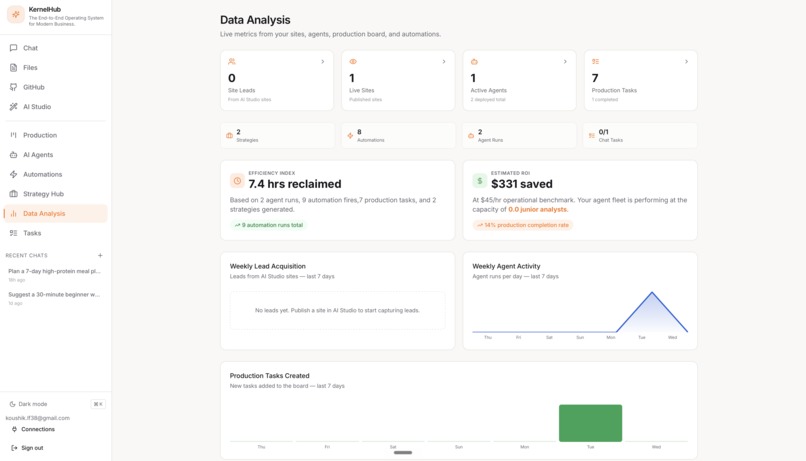The image size is (806, 461).
Task: Click the Chat speech bubble icon
Action: pos(13,48)
